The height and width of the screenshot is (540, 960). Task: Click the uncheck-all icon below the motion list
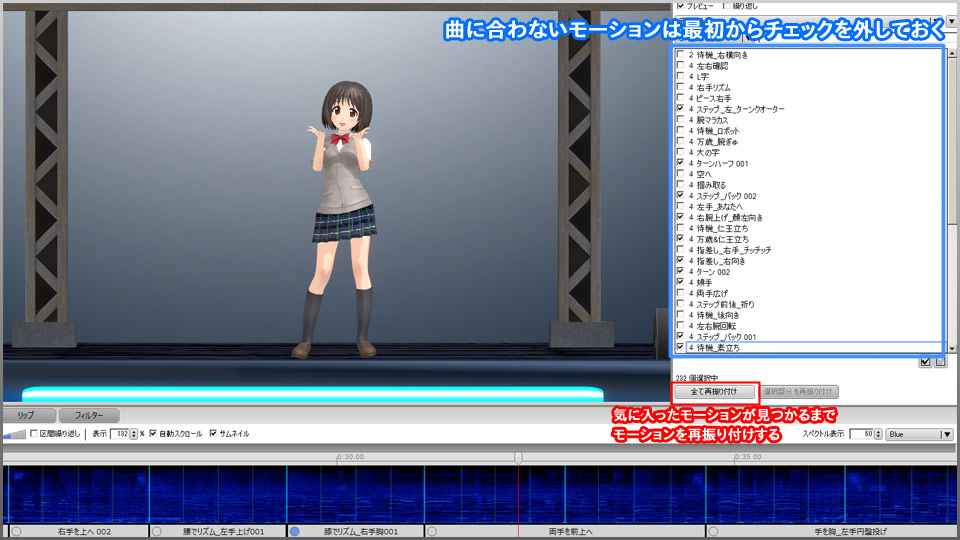point(940,362)
